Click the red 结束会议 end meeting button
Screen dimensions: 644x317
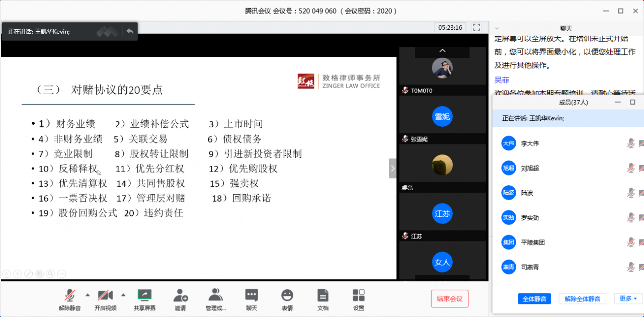click(449, 298)
